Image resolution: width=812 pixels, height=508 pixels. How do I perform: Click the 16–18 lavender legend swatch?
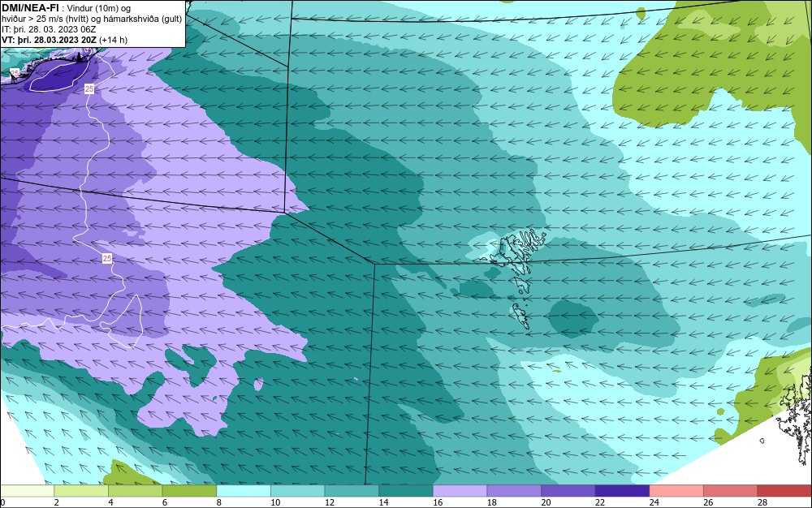[460, 491]
